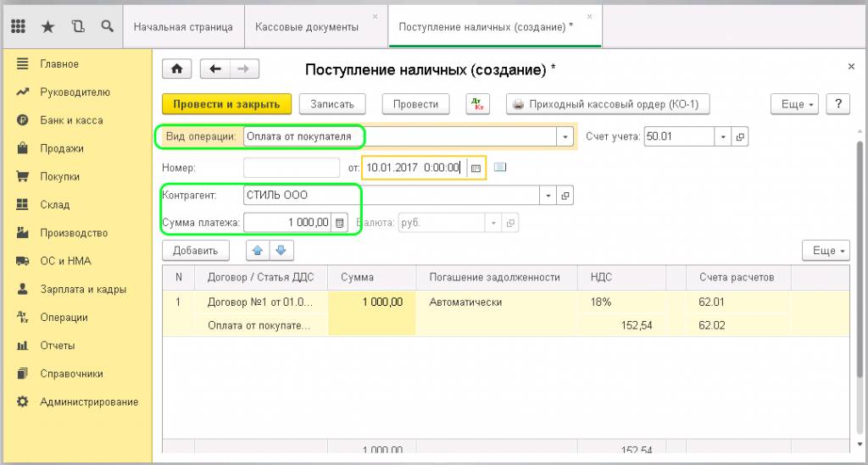Click Счета расчетов column header
The image size is (868, 465).
pyautogui.click(x=738, y=278)
